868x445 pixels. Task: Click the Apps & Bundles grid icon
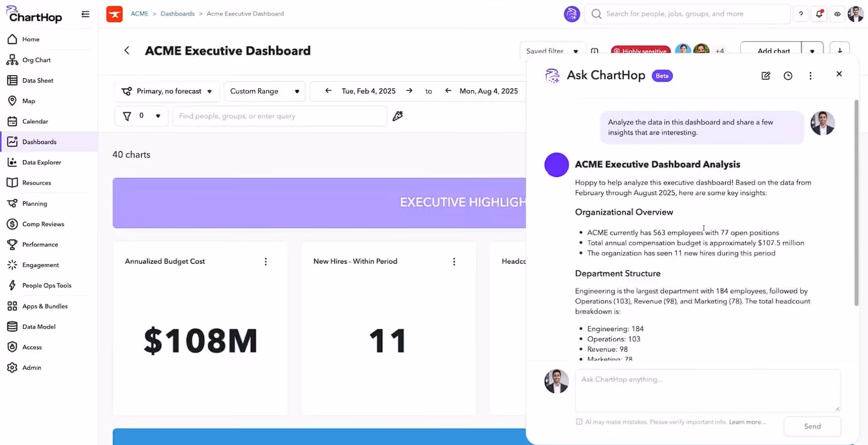coord(12,306)
